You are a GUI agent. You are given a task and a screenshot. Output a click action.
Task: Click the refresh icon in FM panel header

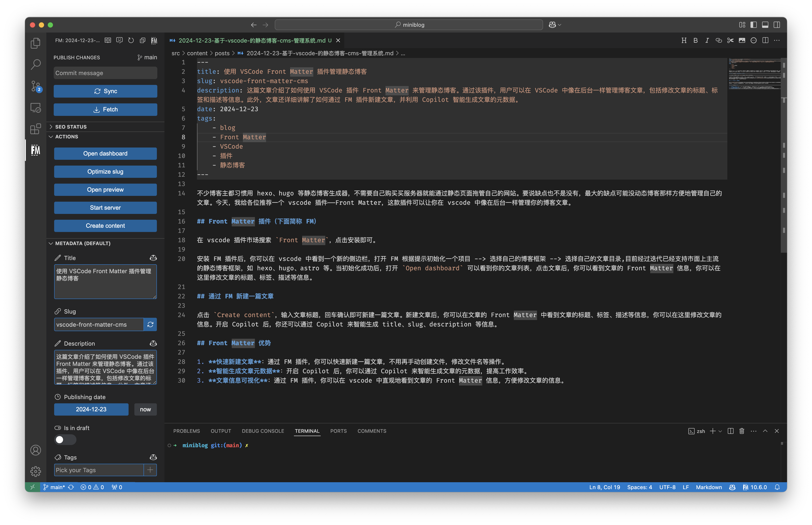[x=131, y=41]
